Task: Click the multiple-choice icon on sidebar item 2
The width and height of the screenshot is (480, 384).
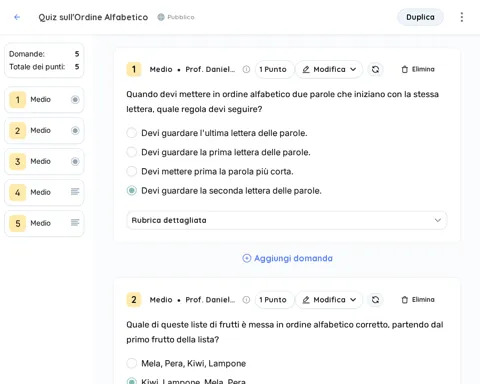Action: pos(75,130)
